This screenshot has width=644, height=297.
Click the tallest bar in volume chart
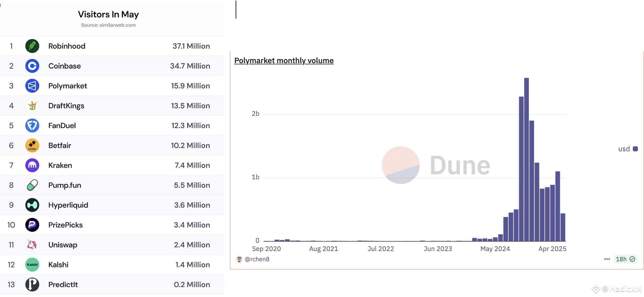click(x=527, y=159)
